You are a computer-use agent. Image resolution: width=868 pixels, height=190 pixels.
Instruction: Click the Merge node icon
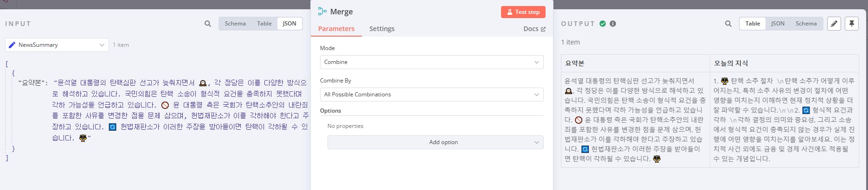322,12
